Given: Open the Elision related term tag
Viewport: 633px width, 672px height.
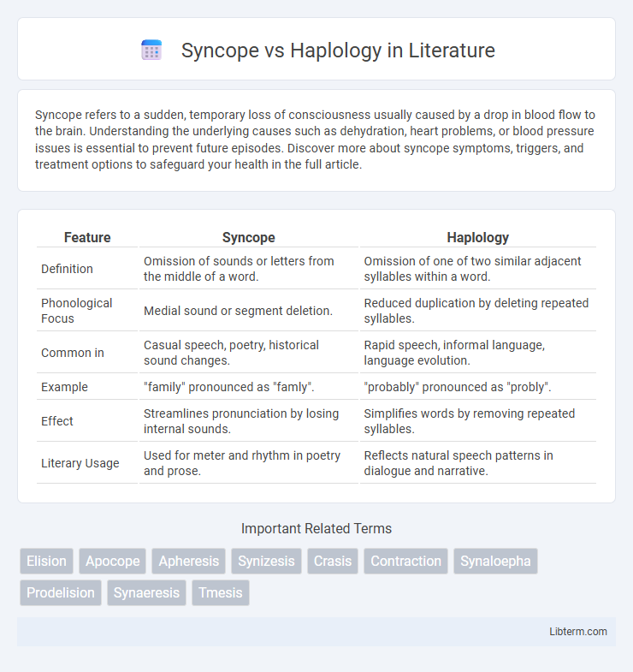Looking at the screenshot, I should pos(46,561).
